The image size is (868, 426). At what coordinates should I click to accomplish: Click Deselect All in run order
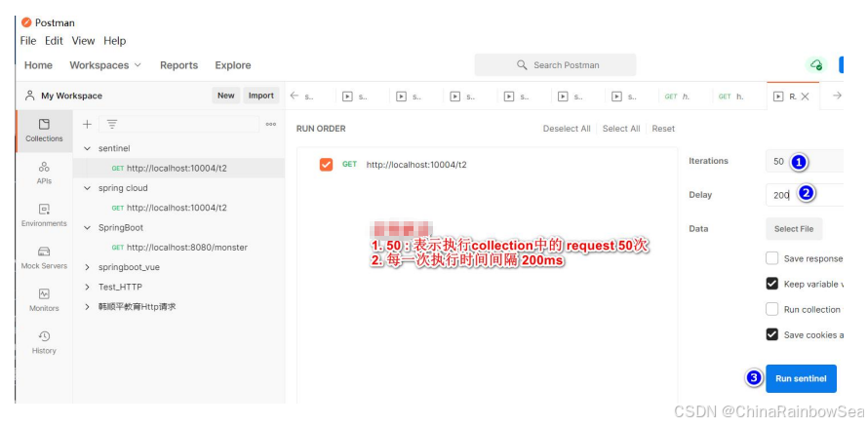point(567,129)
